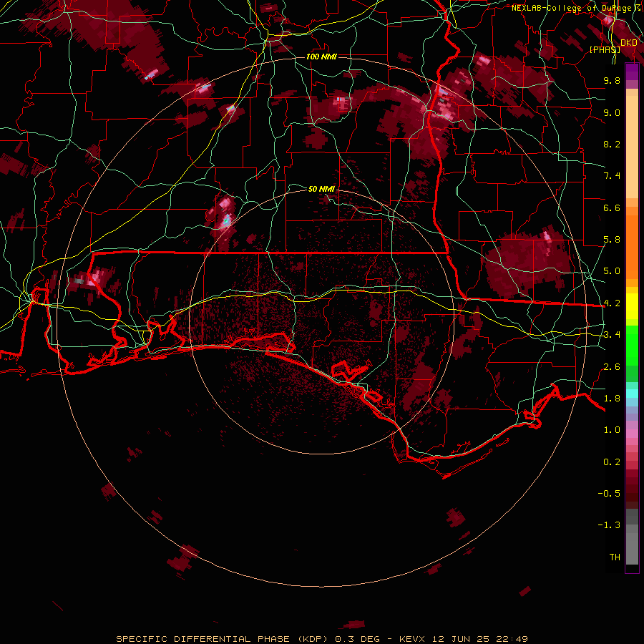Image resolution: width=644 pixels, height=644 pixels.
Task: Click the 2.6 value on color scale
Action: pyautogui.click(x=612, y=367)
